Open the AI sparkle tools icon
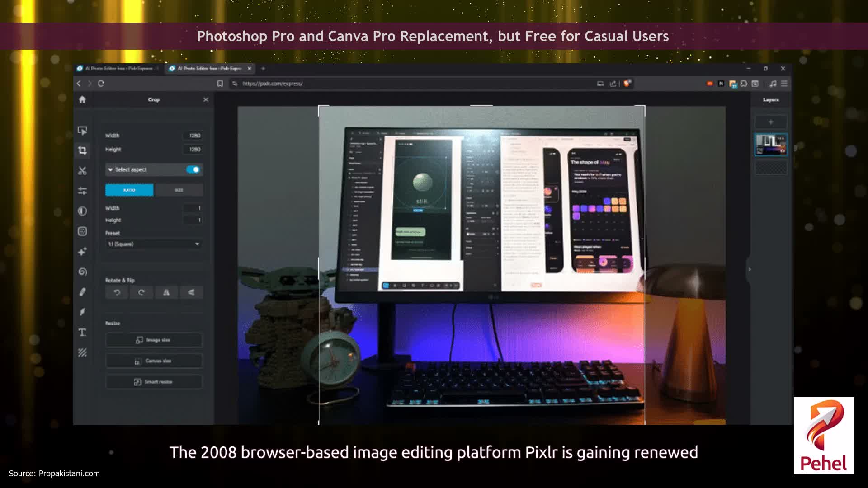The height and width of the screenshot is (488, 868). pos(82,252)
